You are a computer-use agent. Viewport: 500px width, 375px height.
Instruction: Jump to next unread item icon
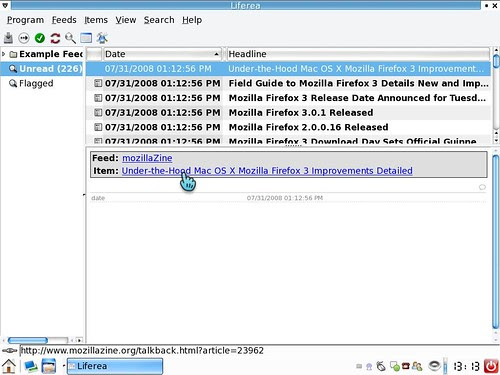coord(24,38)
